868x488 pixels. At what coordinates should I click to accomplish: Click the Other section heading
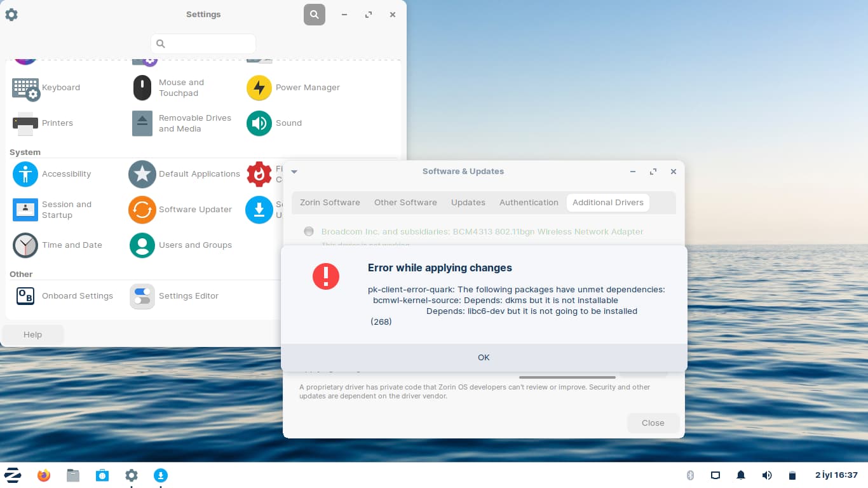point(21,274)
